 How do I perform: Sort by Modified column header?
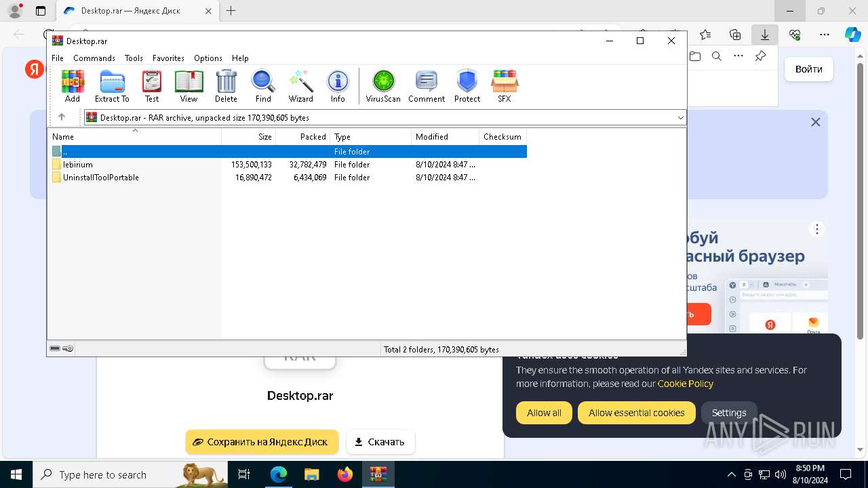(x=446, y=137)
